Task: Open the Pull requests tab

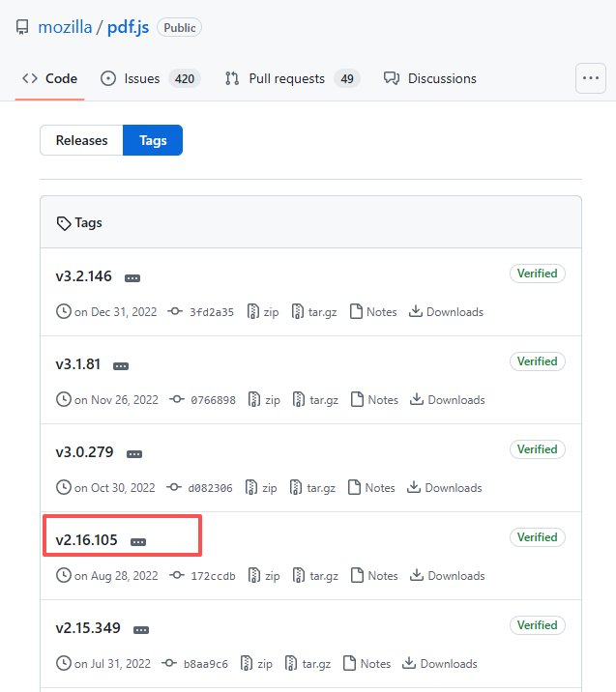Action: (x=292, y=78)
